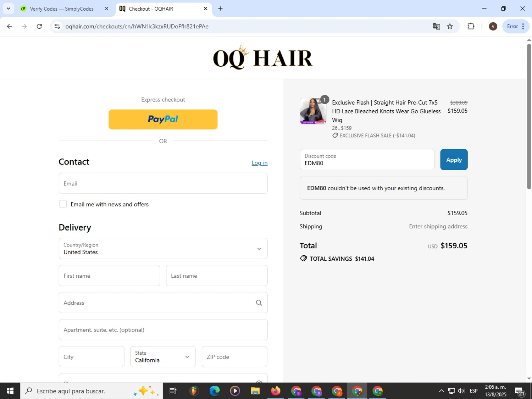
Task: Open Microsoft Edge from taskbar
Action: 214,391
